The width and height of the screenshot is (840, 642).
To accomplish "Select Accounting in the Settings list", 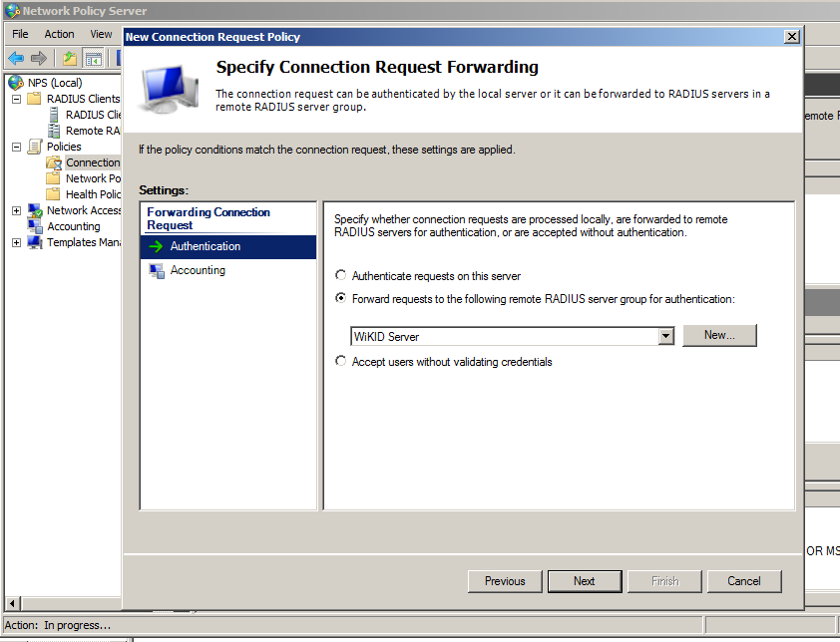I will click(x=197, y=270).
